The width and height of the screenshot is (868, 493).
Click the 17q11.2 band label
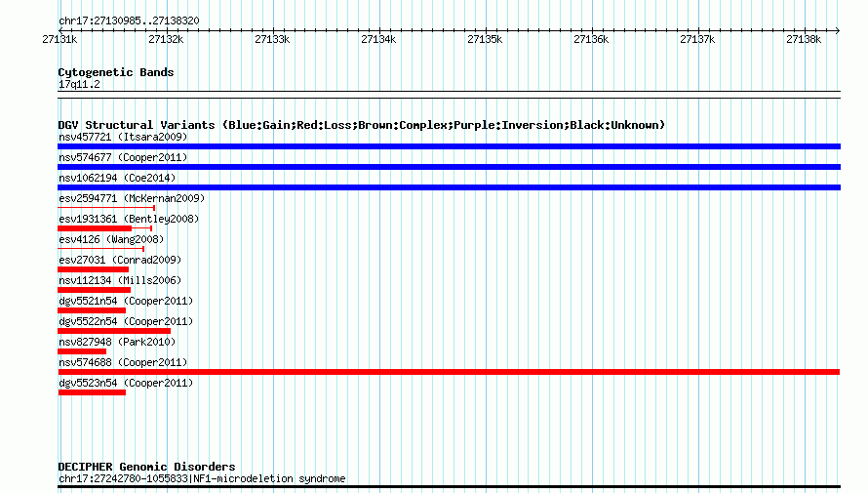pyautogui.click(x=79, y=84)
